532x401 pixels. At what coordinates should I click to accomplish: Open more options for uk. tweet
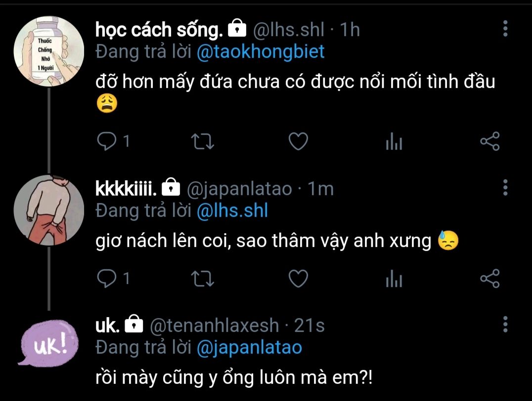click(505, 324)
